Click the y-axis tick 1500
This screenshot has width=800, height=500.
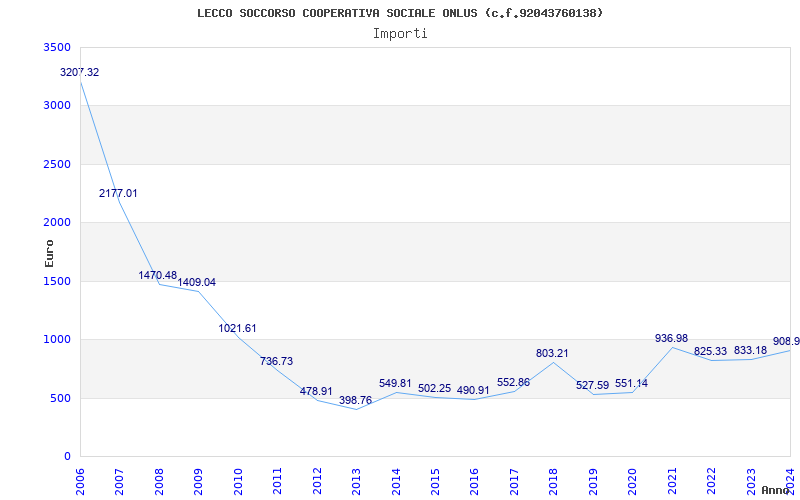click(x=58, y=281)
